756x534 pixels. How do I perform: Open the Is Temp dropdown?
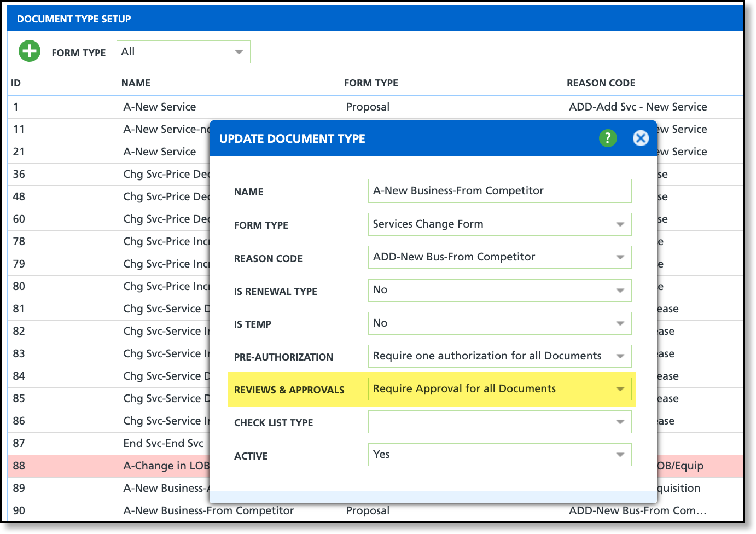(499, 323)
